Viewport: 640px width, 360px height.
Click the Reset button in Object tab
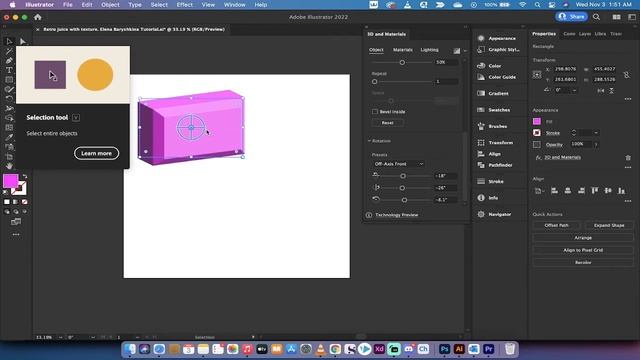tap(387, 123)
